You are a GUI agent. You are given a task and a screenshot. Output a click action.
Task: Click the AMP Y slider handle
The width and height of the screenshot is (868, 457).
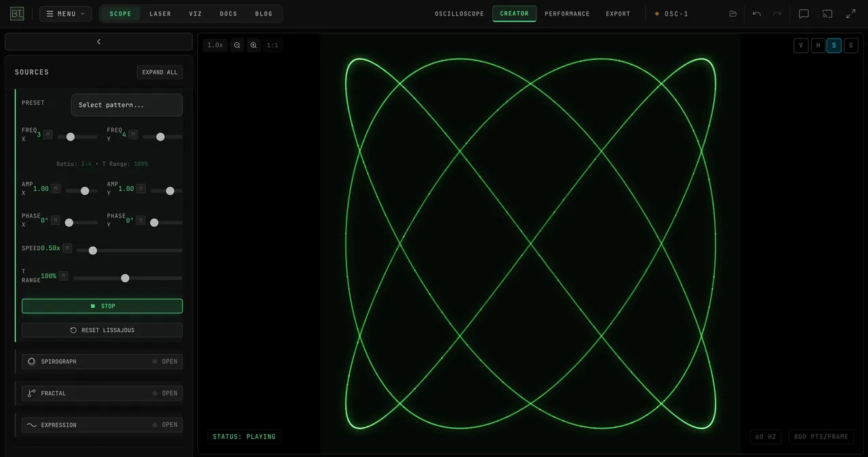(x=170, y=191)
